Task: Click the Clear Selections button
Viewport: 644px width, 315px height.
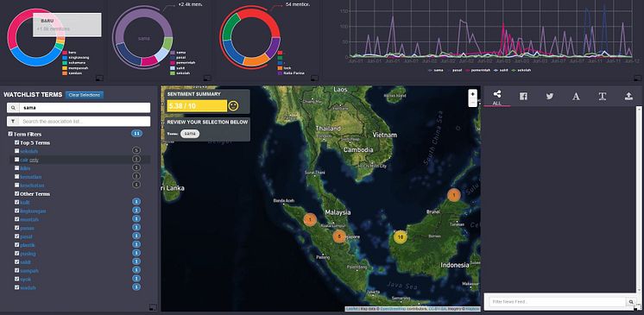Action: point(85,95)
